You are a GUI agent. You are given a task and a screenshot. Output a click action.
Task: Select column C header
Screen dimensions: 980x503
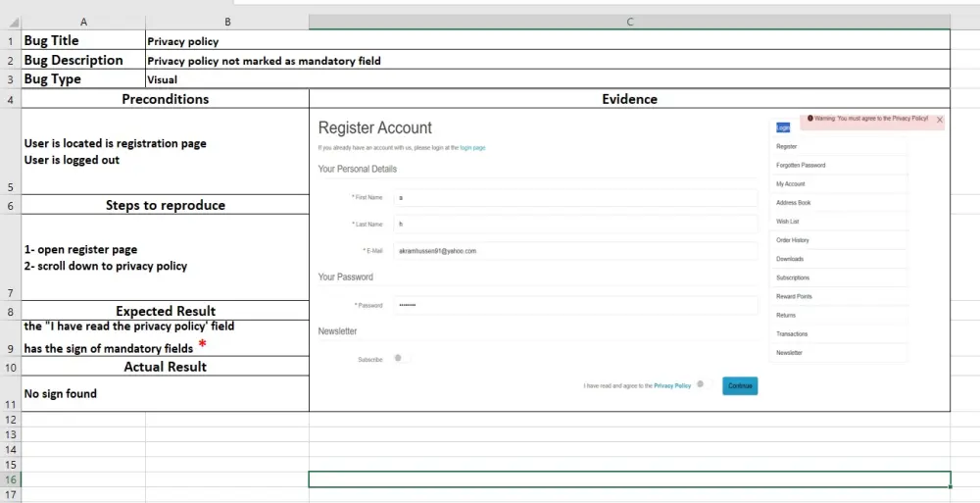(x=629, y=23)
